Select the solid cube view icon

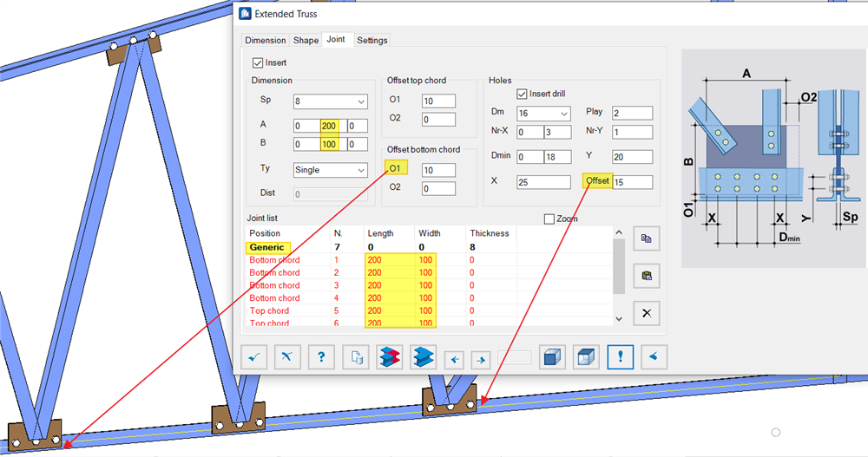pyautogui.click(x=552, y=357)
